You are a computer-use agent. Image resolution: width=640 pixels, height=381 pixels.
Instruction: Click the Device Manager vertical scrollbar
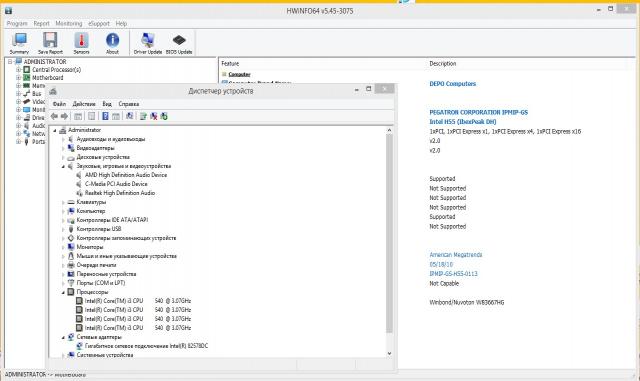pos(389,233)
